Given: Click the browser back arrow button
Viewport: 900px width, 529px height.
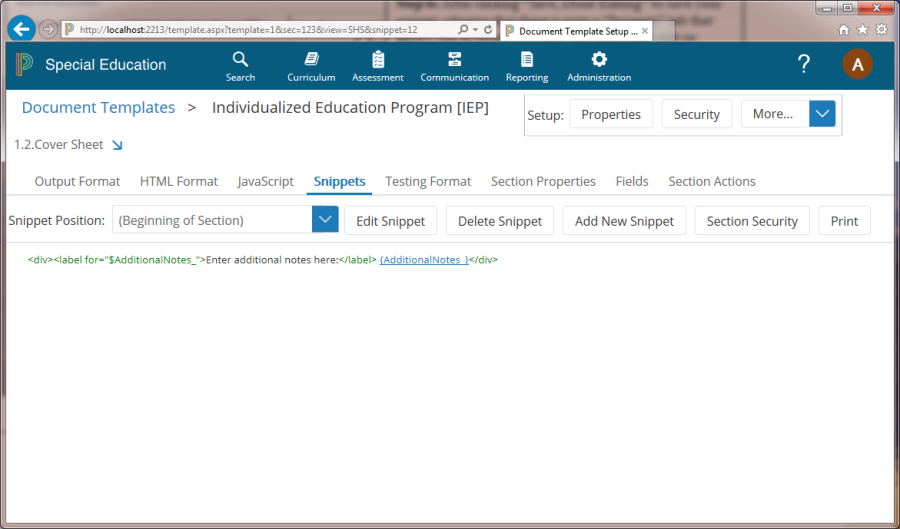Looking at the screenshot, I should pos(21,29).
